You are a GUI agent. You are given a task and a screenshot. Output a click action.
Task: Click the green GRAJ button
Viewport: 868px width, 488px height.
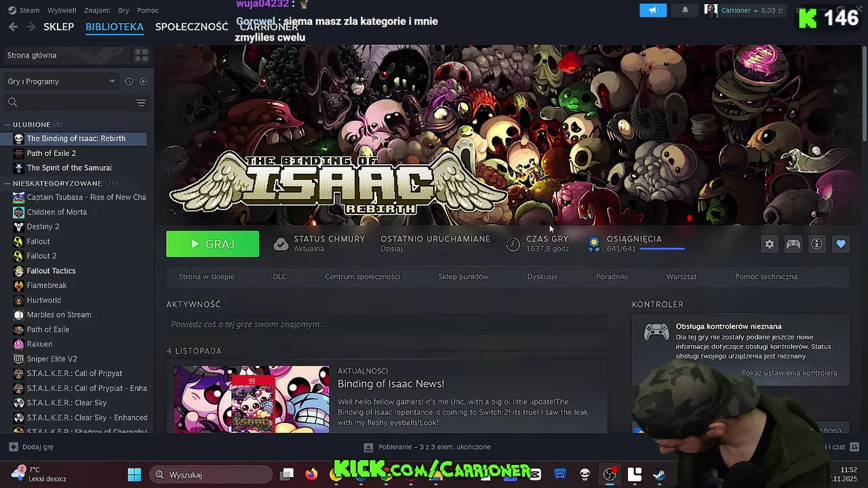(212, 244)
